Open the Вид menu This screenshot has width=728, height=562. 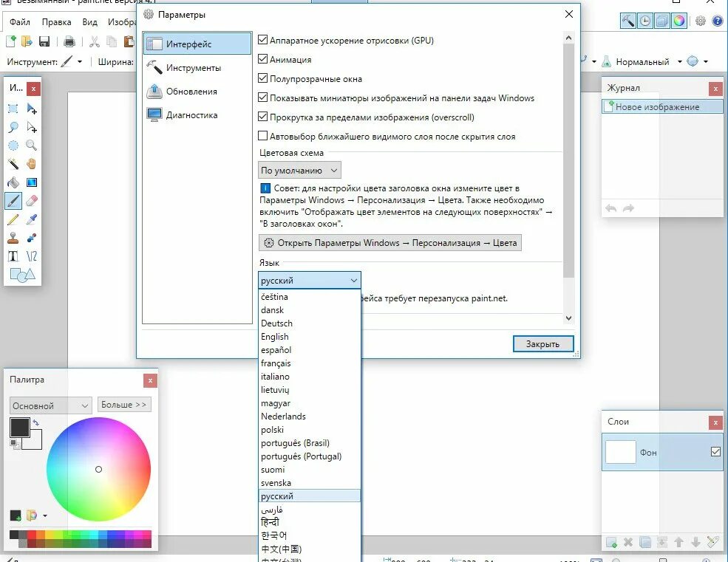tap(89, 22)
